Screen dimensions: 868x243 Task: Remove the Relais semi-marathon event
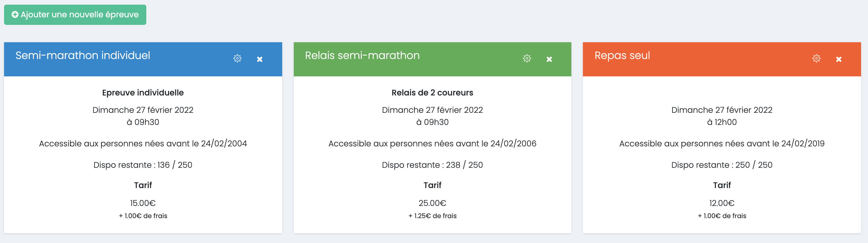tap(549, 59)
